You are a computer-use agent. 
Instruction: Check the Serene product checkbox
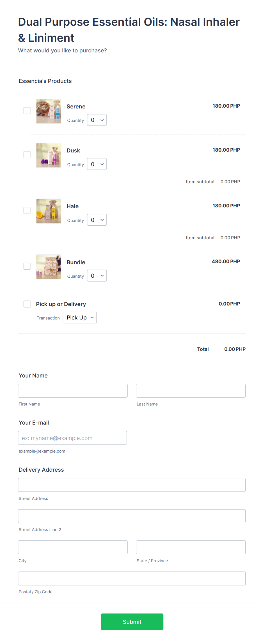pos(27,110)
